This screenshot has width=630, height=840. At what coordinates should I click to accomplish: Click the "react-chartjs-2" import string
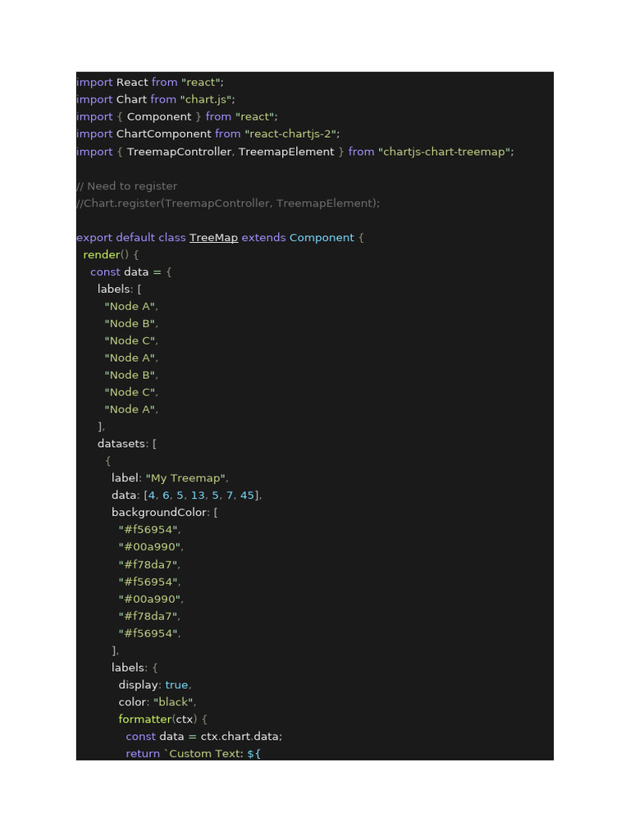pos(290,134)
